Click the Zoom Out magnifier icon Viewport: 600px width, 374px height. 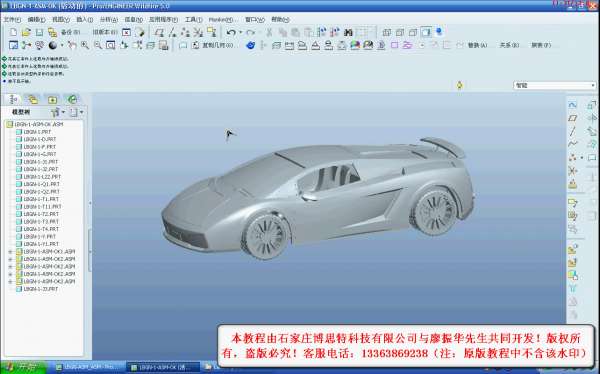coord(98,45)
